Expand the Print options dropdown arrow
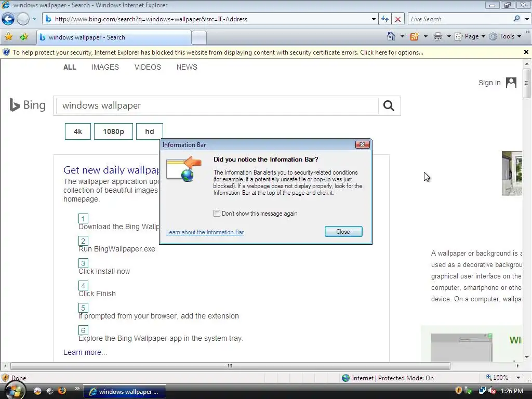The image size is (532, 399). pyautogui.click(x=448, y=36)
